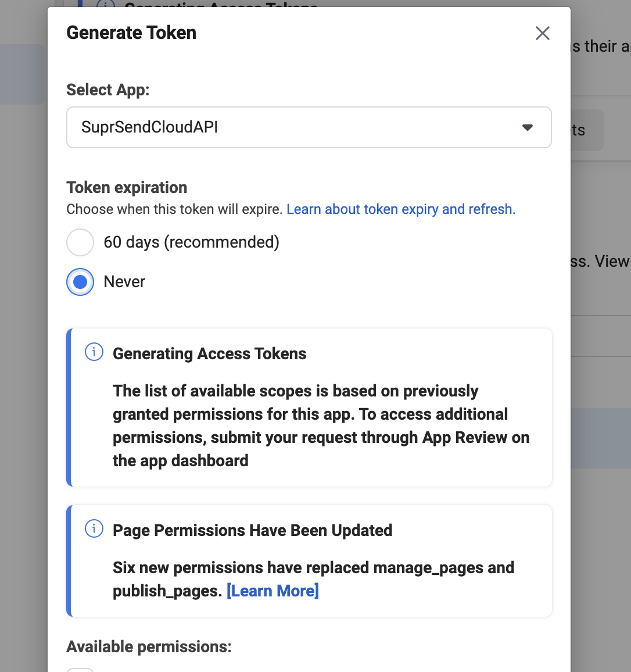Click the 'Never' option label text

pyautogui.click(x=124, y=282)
